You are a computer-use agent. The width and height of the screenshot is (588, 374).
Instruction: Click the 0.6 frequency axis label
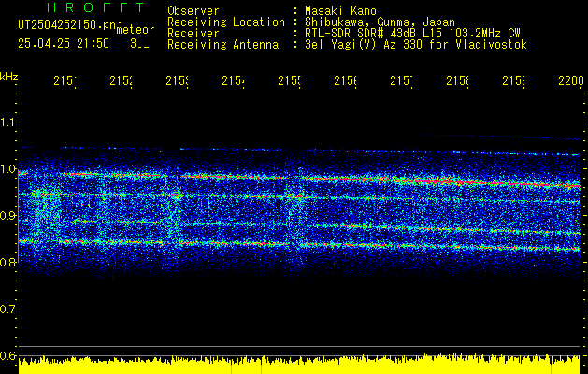(8, 355)
